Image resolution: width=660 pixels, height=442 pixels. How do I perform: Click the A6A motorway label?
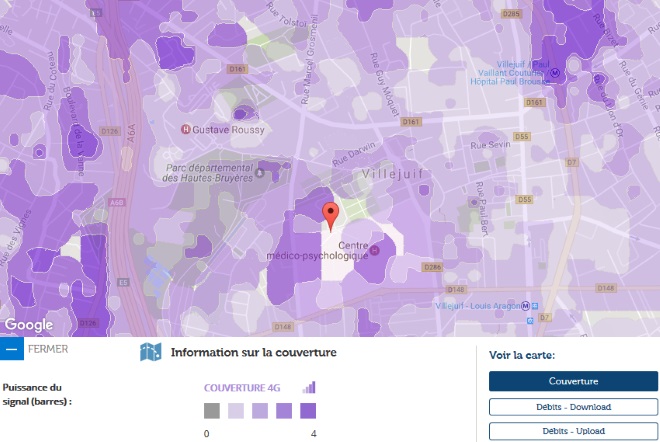[131, 133]
